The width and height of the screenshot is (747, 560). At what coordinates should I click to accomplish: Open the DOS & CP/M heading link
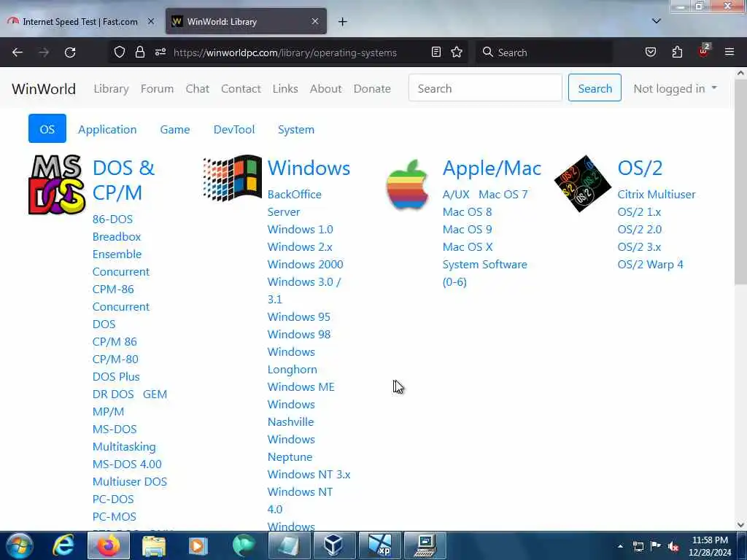coord(123,180)
